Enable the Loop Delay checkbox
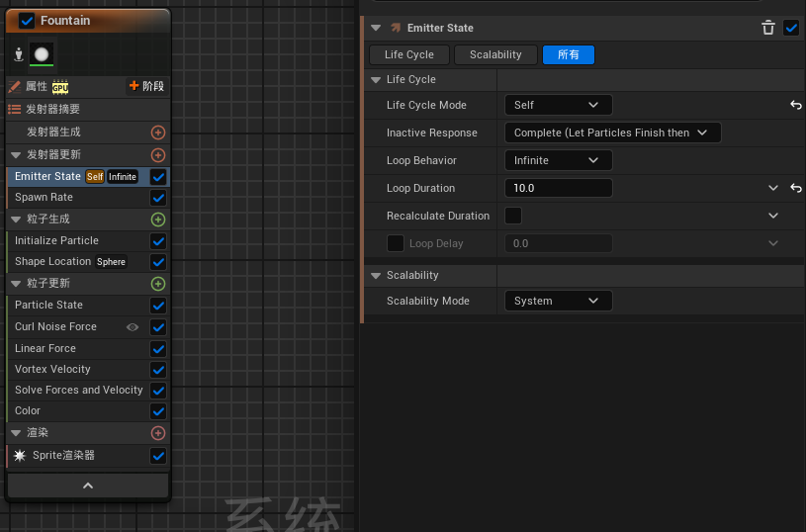Image resolution: width=806 pixels, height=532 pixels. 395,243
